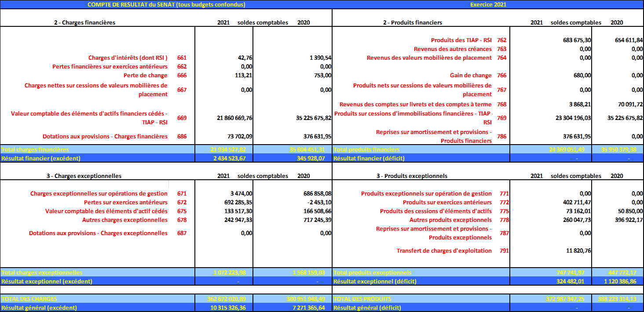Click the 'Transfert de charges d'exploitation' label

pos(444,250)
